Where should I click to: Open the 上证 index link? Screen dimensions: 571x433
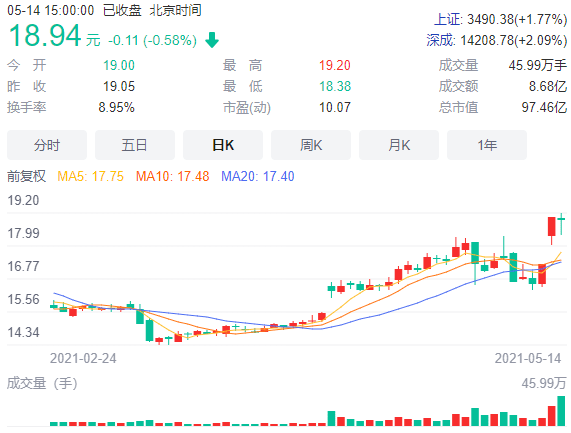pos(448,19)
